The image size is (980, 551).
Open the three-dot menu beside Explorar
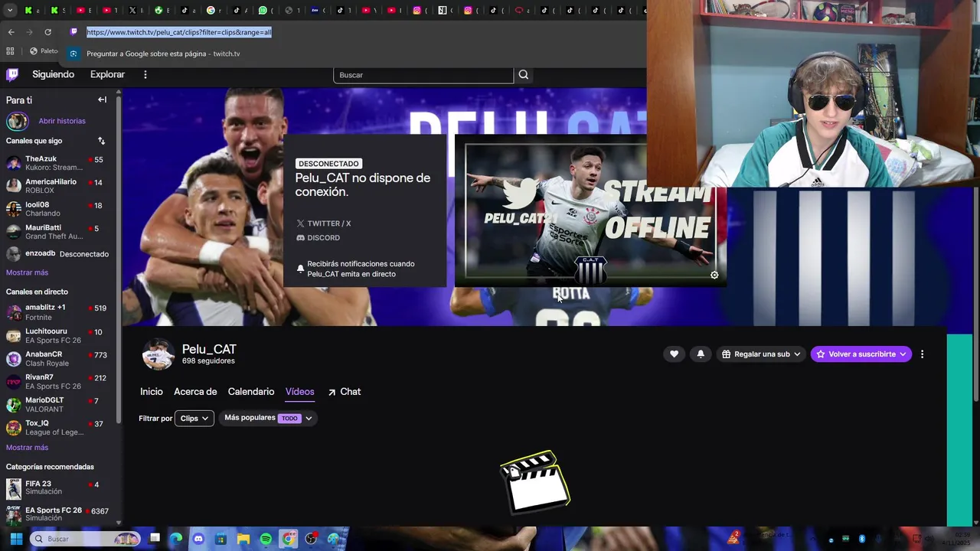click(x=145, y=74)
